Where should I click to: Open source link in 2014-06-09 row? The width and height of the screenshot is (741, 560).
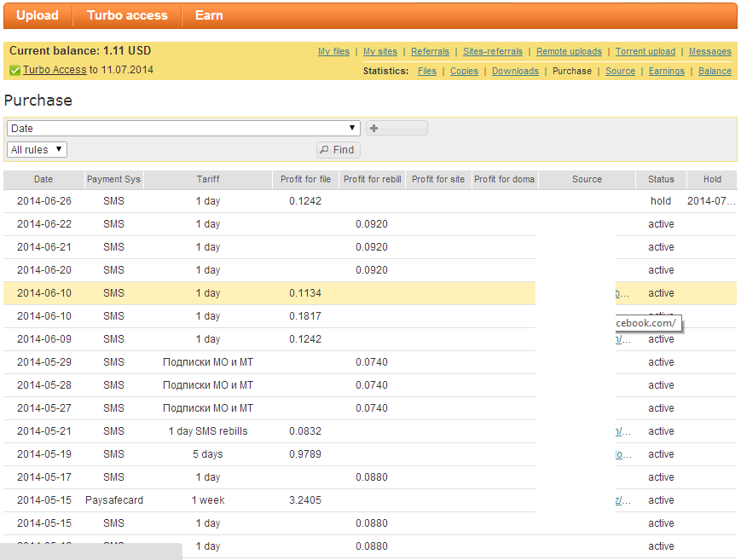coord(622,339)
